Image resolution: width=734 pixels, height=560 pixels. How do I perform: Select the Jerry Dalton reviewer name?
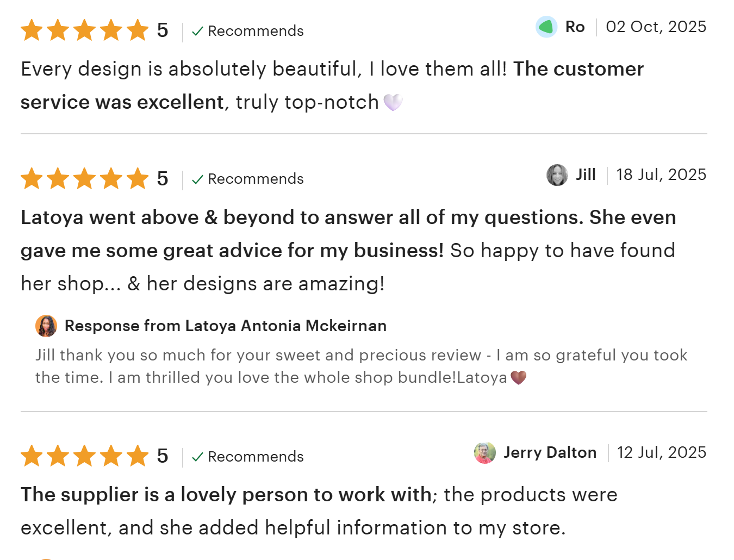pos(550,452)
